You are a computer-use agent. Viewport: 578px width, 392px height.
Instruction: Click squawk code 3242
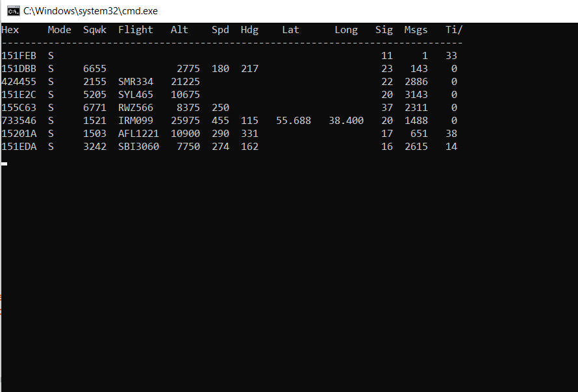pyautogui.click(x=95, y=147)
